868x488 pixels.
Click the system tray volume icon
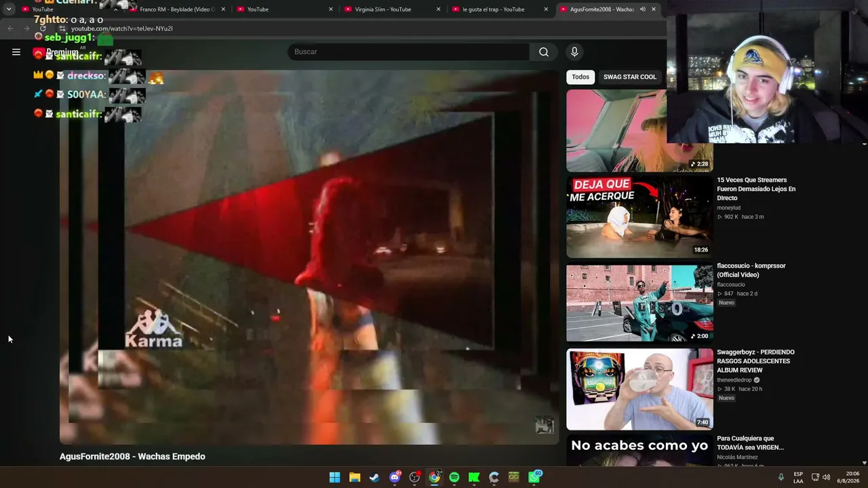826,477
